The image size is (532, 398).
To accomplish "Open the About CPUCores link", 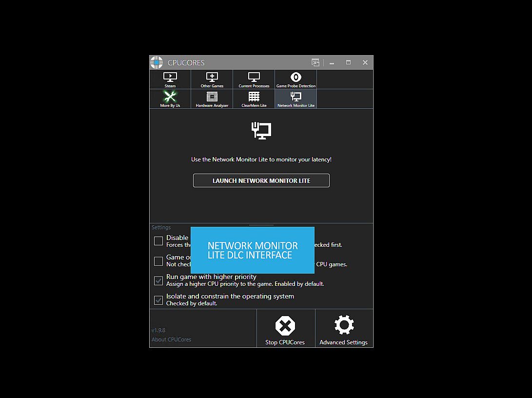I will pyautogui.click(x=171, y=339).
